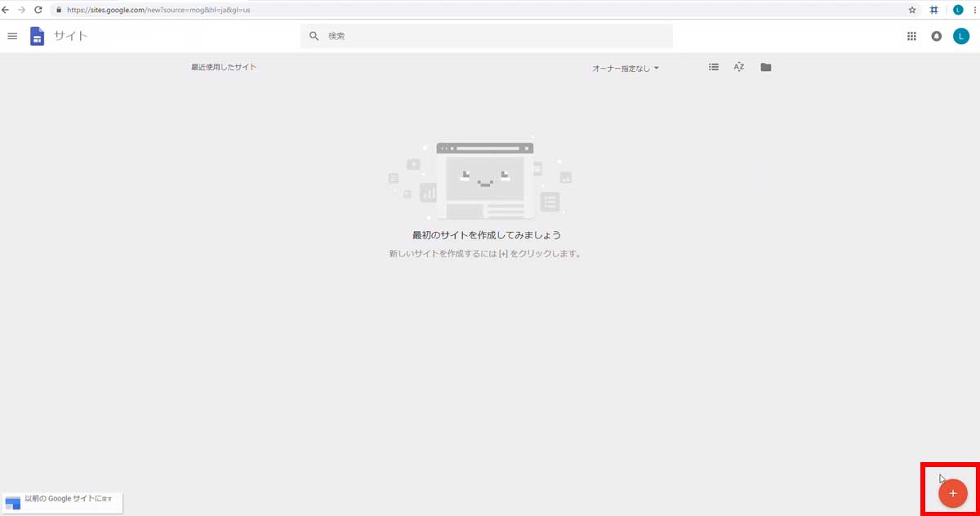Switch to list view layout

click(714, 67)
